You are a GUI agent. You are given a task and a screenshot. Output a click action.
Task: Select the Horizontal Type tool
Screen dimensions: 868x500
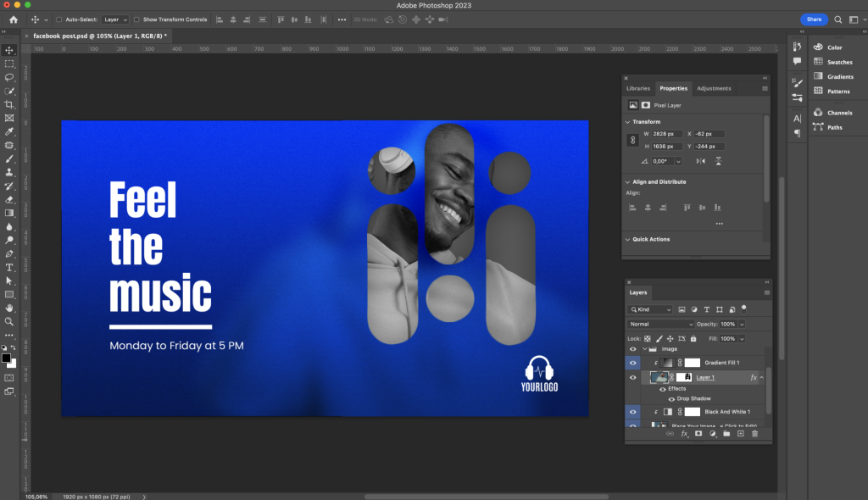pos(9,267)
